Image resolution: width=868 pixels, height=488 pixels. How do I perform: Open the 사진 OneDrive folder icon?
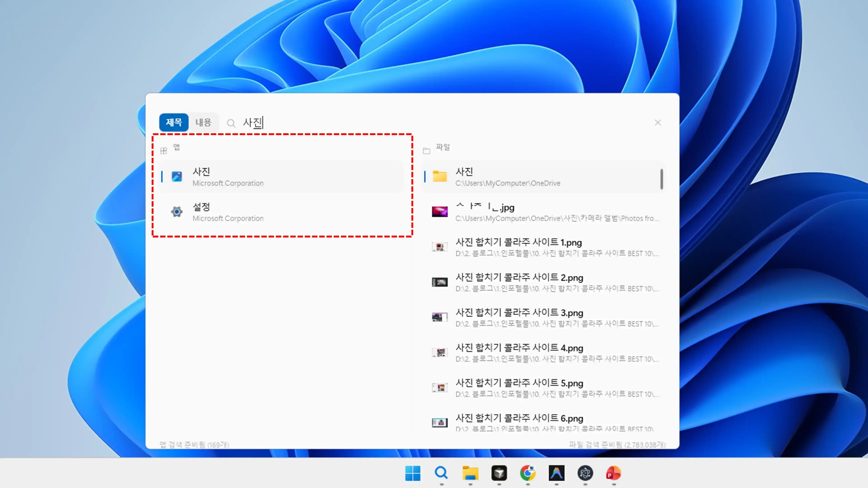[440, 176]
